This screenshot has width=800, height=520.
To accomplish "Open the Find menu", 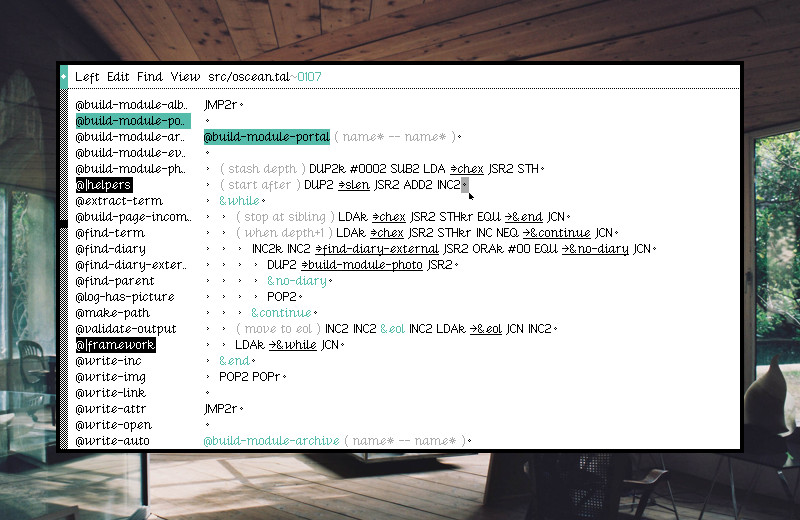I will click(150, 76).
